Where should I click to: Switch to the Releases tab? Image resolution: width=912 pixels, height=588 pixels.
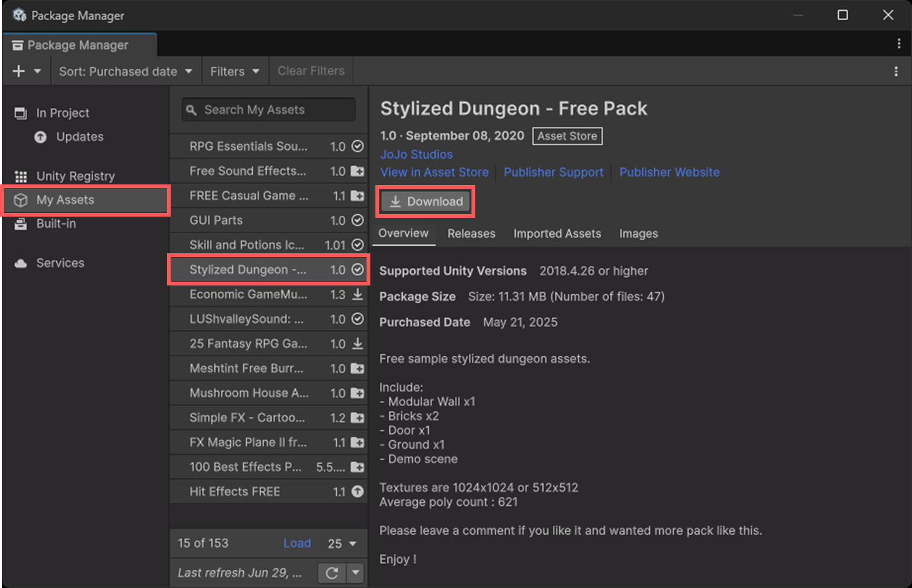[471, 234]
